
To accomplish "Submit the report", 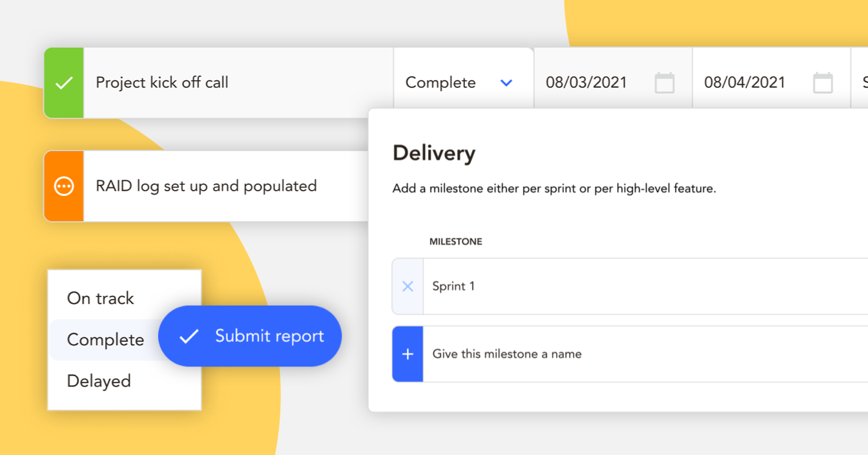I will coord(250,336).
